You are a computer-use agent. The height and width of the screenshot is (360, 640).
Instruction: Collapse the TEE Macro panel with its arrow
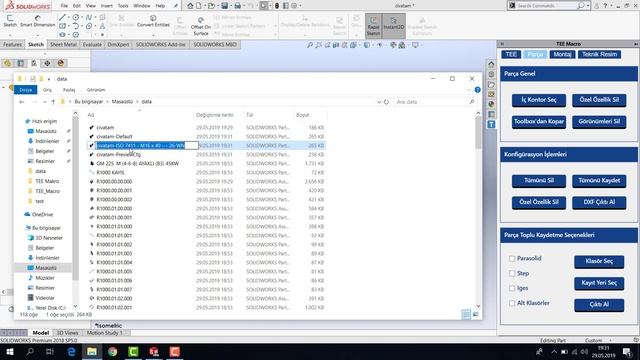pyautogui.click(x=502, y=44)
